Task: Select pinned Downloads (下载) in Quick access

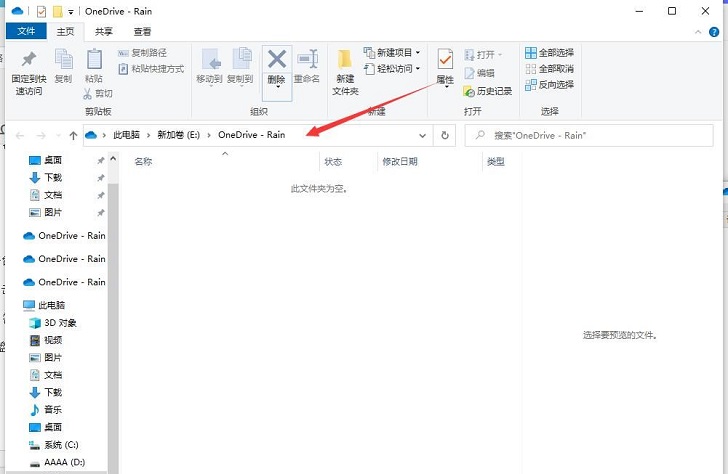Action: (46, 178)
